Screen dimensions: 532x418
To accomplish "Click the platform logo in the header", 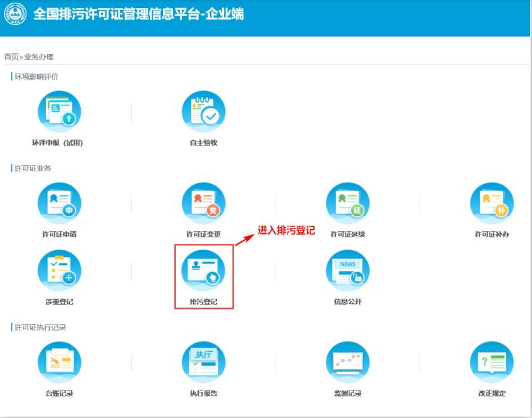I will [x=15, y=15].
